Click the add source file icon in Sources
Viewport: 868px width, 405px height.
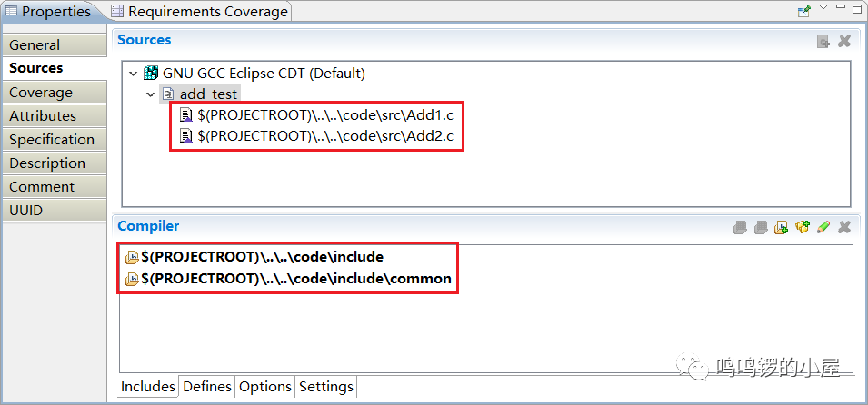pos(823,41)
